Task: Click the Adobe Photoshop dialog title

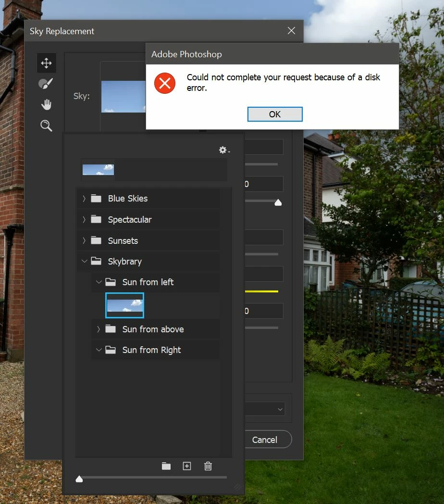Action: click(x=186, y=54)
